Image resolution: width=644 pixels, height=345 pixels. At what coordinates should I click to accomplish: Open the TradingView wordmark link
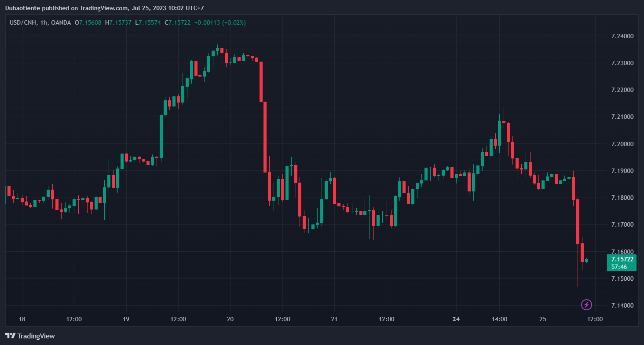[36, 336]
